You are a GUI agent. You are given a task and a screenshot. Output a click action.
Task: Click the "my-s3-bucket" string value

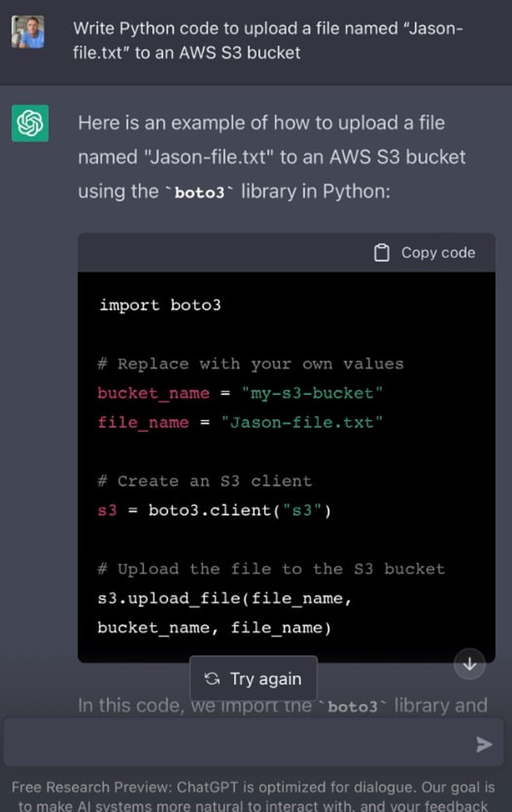[x=312, y=393]
